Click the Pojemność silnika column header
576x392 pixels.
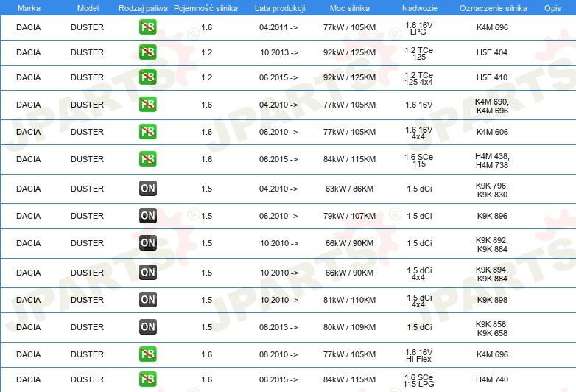(206, 8)
